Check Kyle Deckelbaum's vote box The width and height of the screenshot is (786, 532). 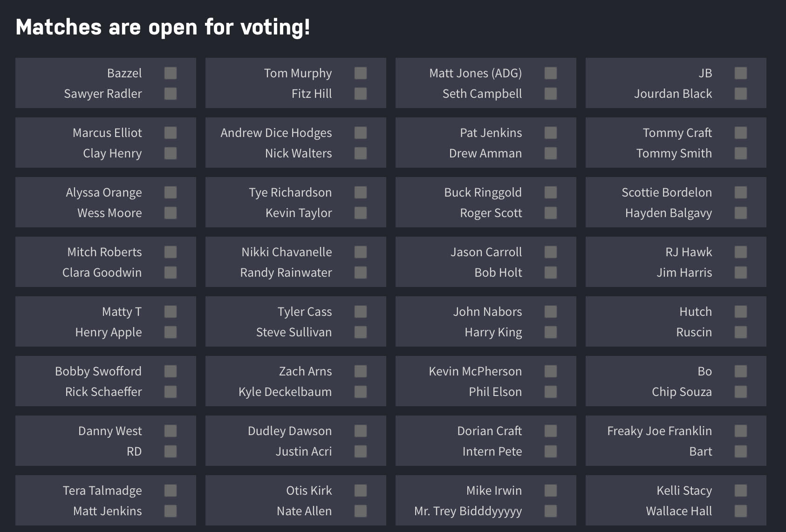[361, 392]
